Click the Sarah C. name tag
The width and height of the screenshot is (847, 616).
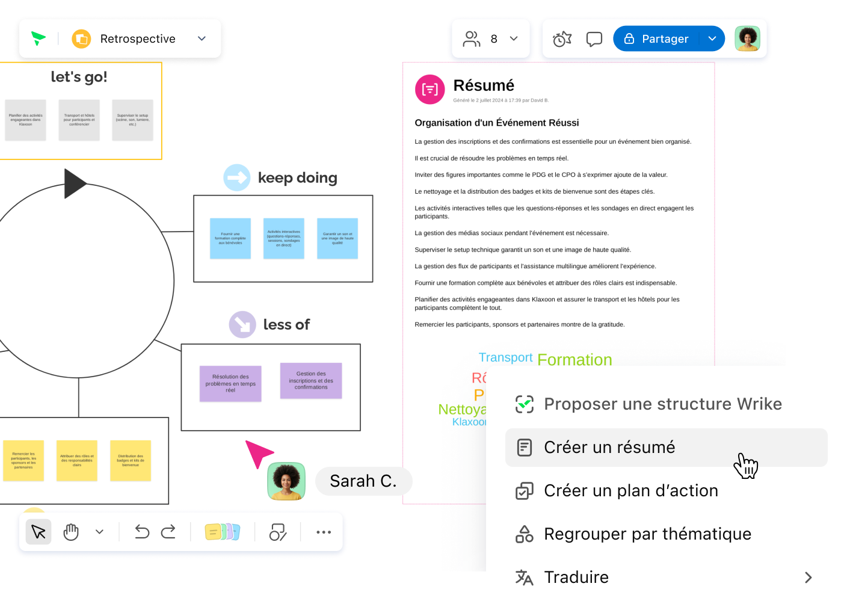click(363, 481)
